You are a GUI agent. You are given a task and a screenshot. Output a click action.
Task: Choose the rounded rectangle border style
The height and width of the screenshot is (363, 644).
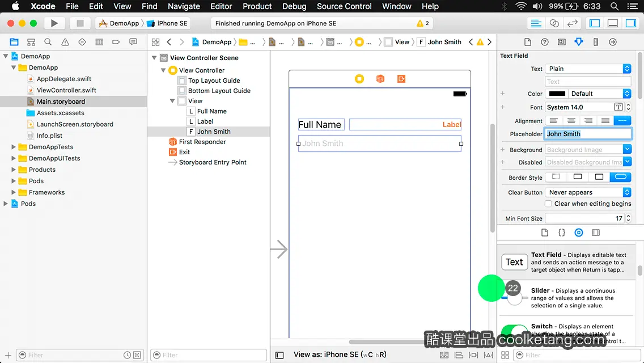point(621,177)
